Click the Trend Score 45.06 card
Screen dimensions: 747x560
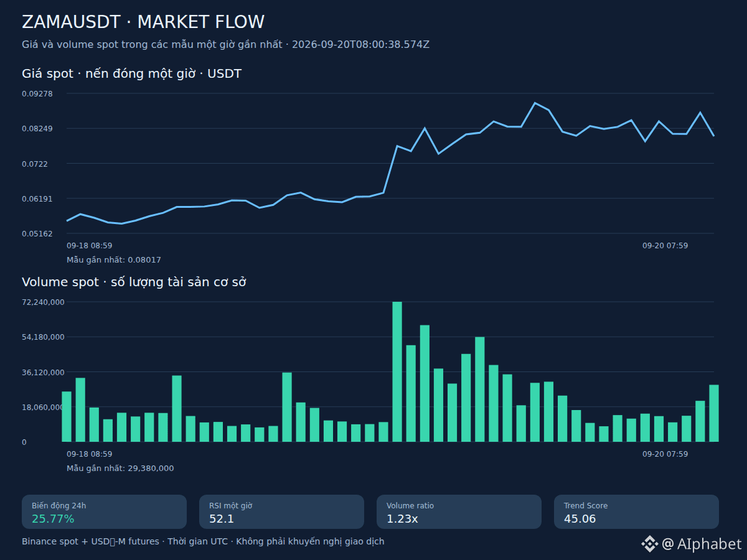click(636, 512)
